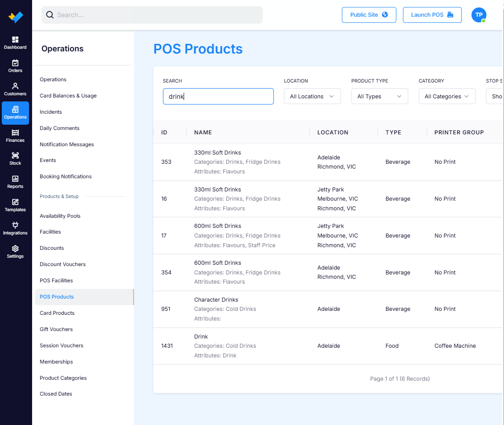
Task: Click the Coffee Machine printer group cell
Action: [x=455, y=346]
